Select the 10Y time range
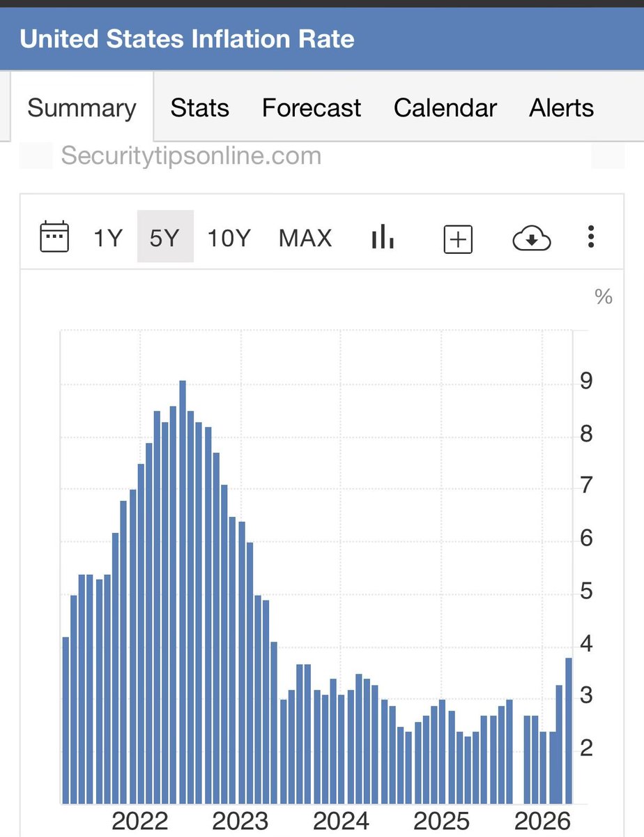The image size is (644, 837). click(x=229, y=239)
